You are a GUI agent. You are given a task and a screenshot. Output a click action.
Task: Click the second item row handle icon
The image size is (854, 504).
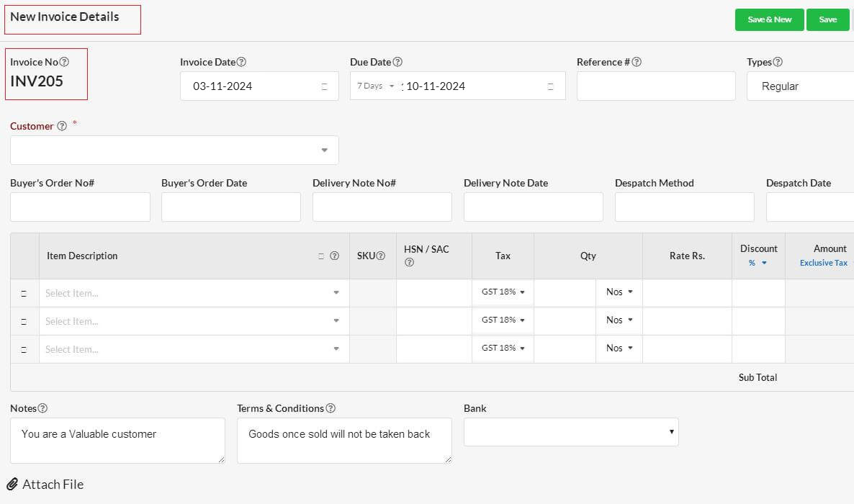click(24, 321)
